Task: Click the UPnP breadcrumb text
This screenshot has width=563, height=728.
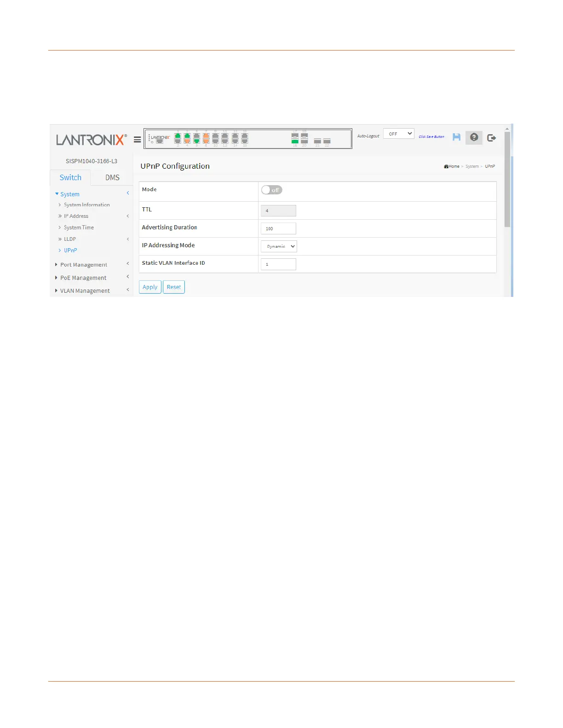Action: coord(490,166)
